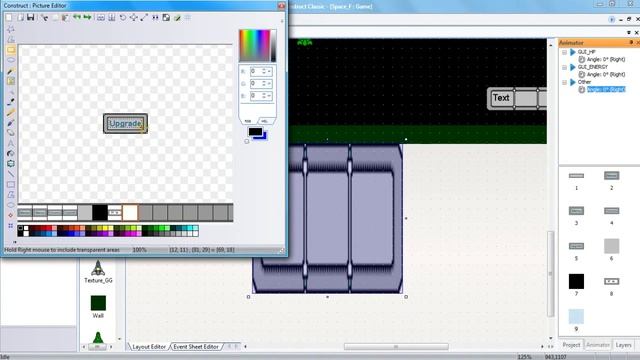
Task: Collapse the Other animation tree node
Action: pos(564,82)
